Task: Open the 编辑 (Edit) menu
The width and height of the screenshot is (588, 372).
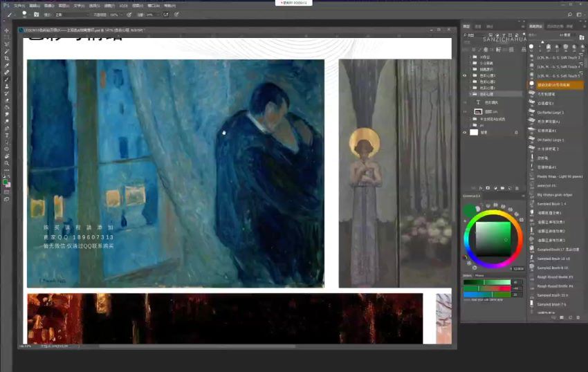Action: click(35, 6)
